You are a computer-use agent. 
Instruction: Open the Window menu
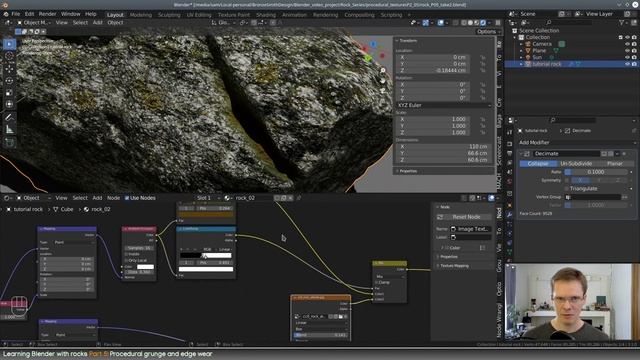pos(70,14)
